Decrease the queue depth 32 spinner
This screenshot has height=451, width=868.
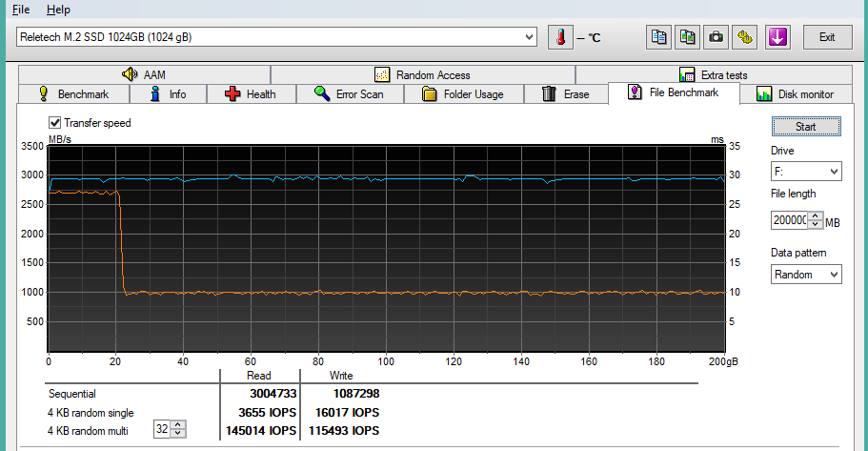point(177,433)
